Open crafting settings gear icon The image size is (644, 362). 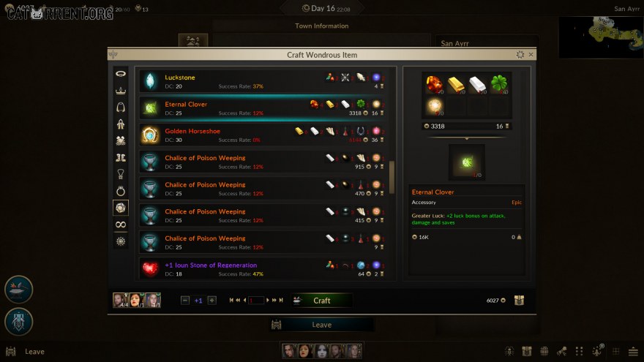tap(520, 55)
